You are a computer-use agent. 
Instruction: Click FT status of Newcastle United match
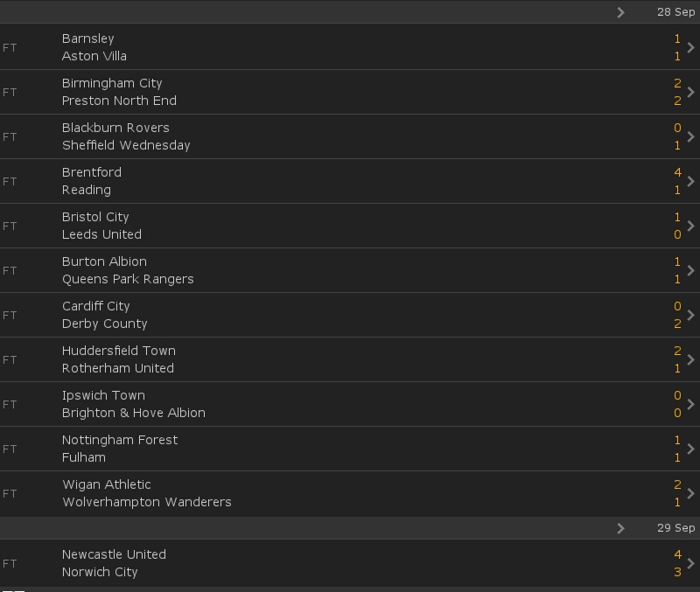[10, 564]
